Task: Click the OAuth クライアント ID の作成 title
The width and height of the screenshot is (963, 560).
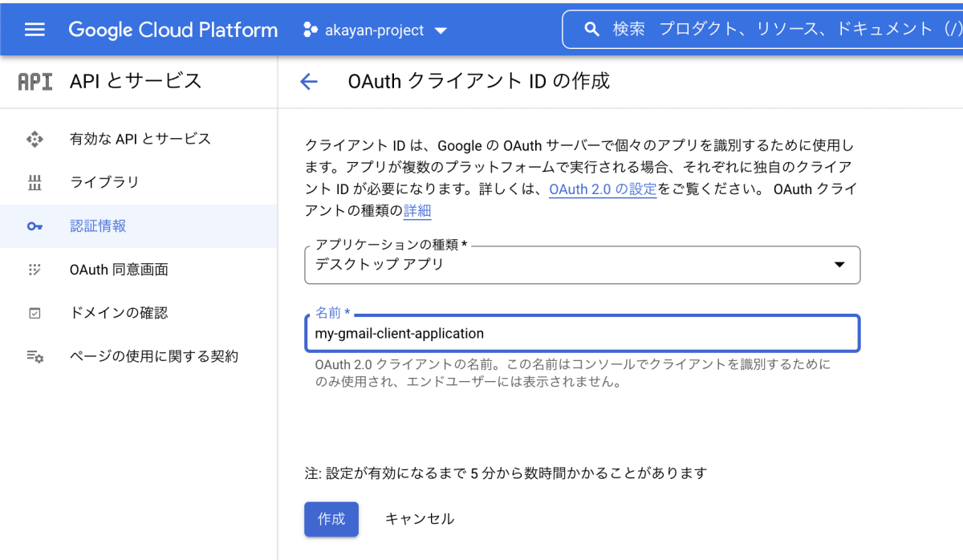Action: [x=478, y=81]
